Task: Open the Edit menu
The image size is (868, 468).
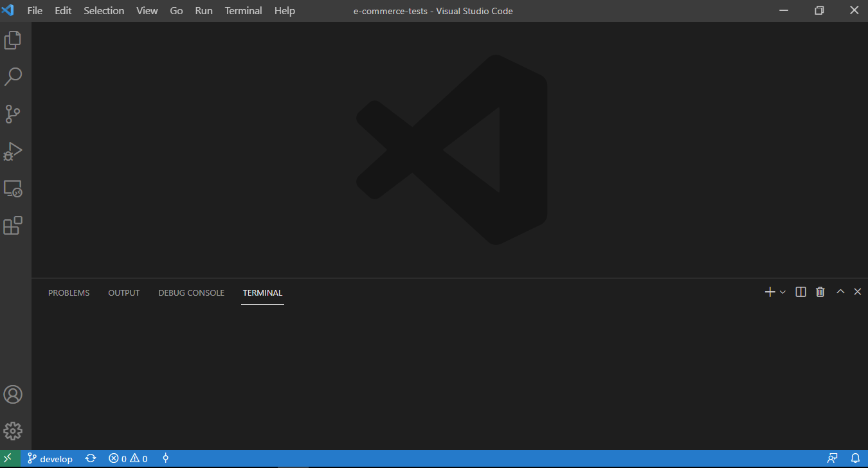Action: coord(63,11)
